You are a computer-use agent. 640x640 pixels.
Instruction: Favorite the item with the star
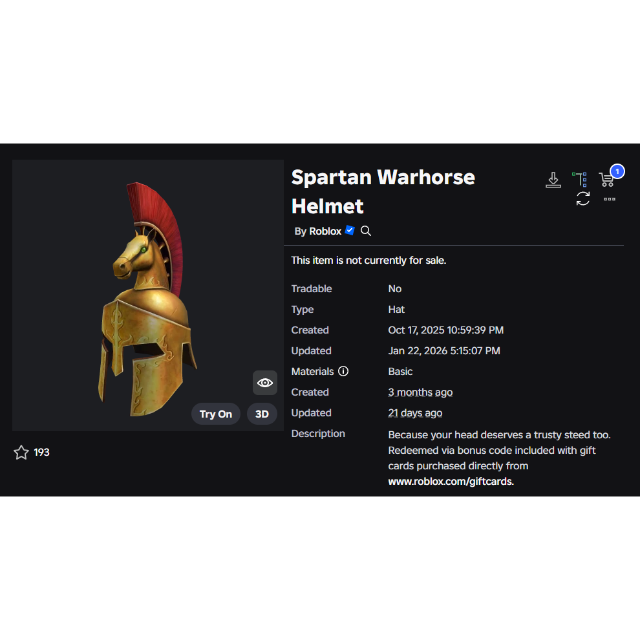click(x=21, y=452)
